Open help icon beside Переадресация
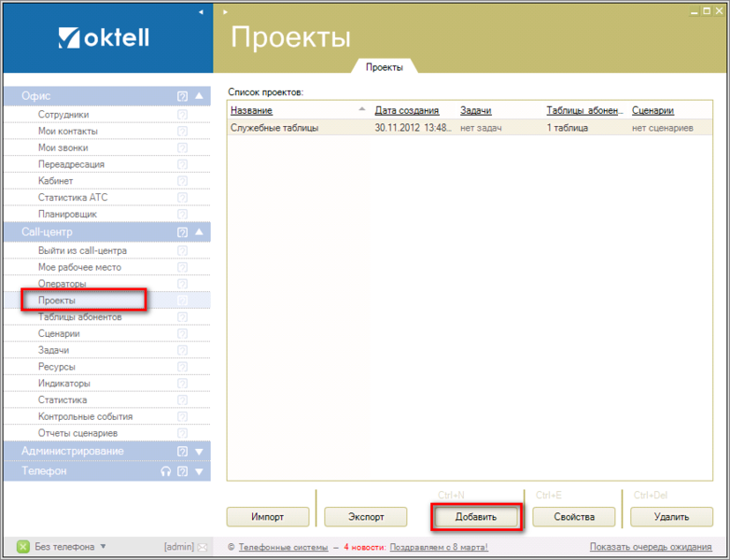730x560 pixels. click(183, 164)
